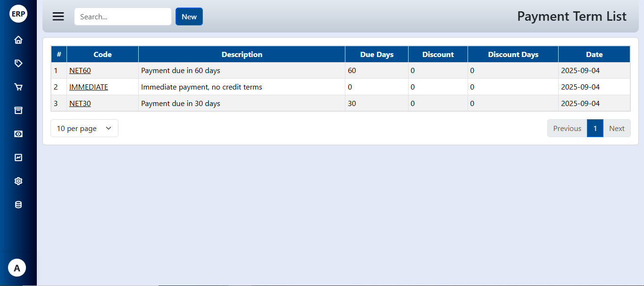Open the archive box sidebar icon
The image size is (644, 286).
(18, 110)
